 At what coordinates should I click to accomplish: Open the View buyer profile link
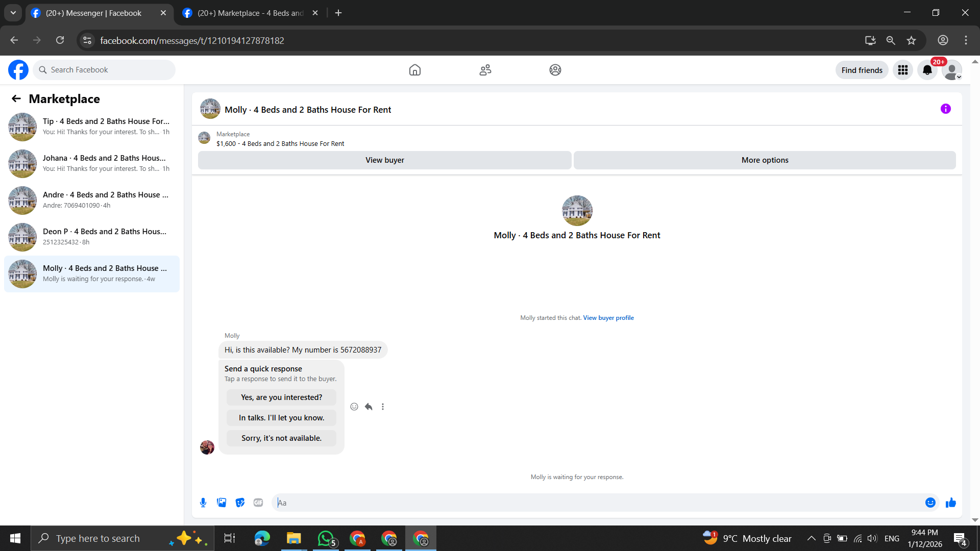coord(608,318)
